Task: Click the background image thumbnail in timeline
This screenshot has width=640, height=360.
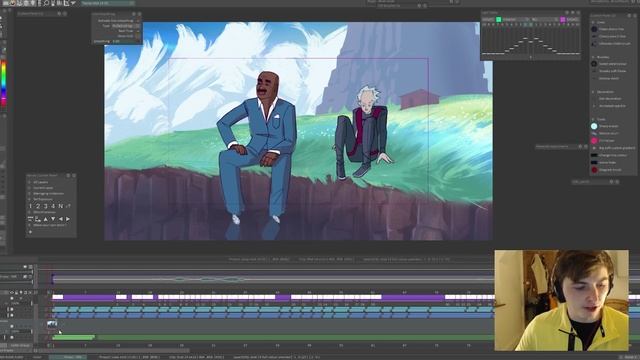Action: point(52,324)
